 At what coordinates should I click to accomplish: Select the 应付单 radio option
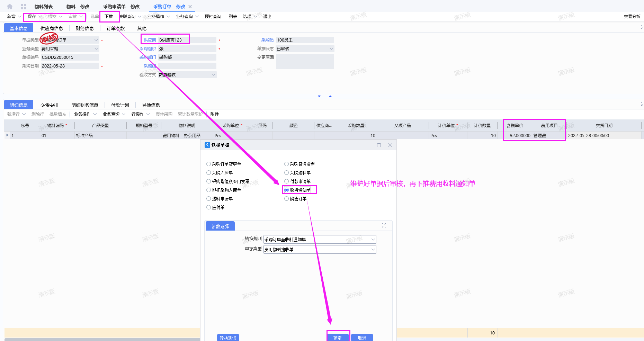pos(209,207)
